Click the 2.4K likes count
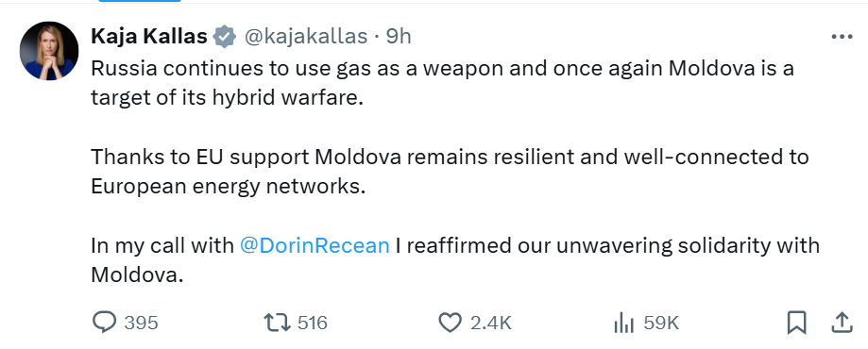The image size is (868, 349). [491, 323]
